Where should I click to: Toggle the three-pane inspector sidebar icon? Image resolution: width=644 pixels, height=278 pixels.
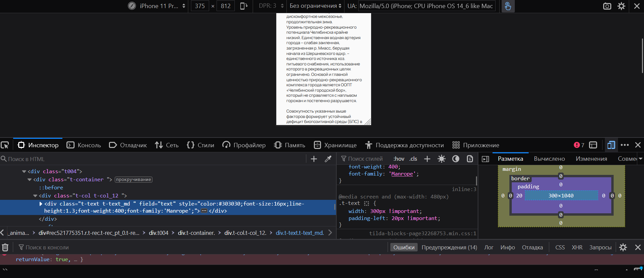tap(485, 159)
